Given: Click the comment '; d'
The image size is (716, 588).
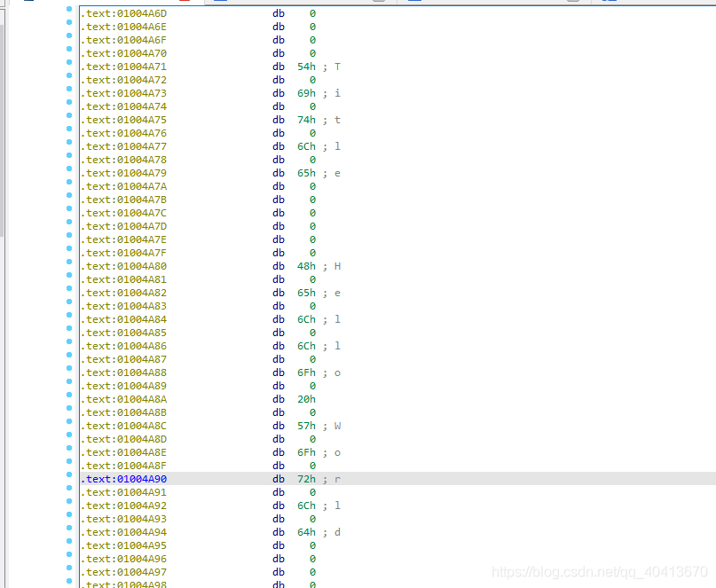Looking at the screenshot, I should click(332, 532).
